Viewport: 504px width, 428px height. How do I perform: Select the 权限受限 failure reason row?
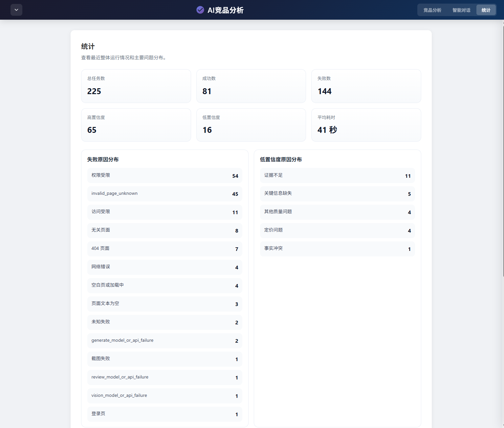point(164,175)
